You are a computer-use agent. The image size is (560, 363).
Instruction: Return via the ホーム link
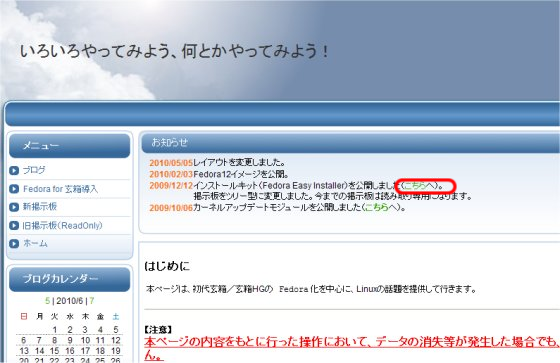35,243
